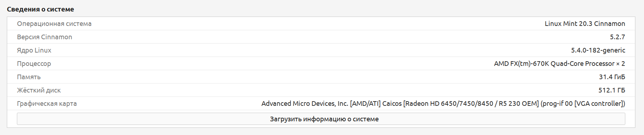Click the AMD FX(tm)-670K processor model text
This screenshot has height=135, width=644.
coord(521,64)
